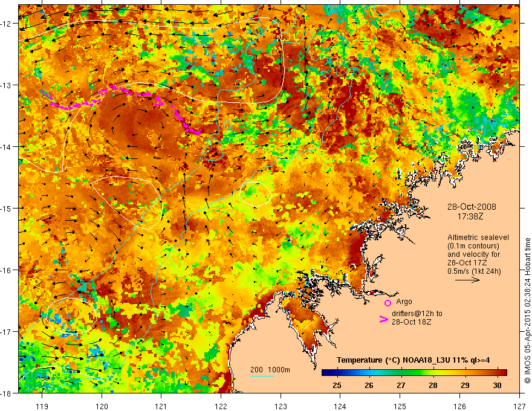
Task: Click the longitude axis label 122
Action: pyautogui.click(x=221, y=406)
